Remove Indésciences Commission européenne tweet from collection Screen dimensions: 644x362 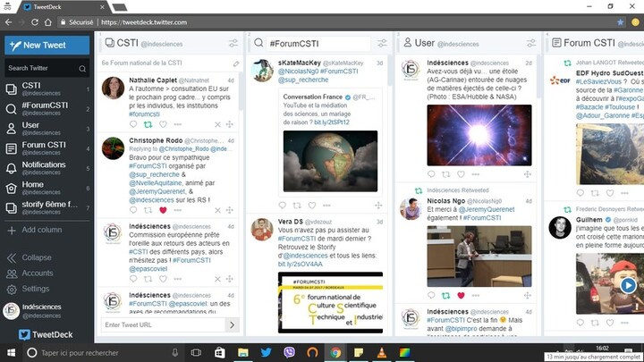[217, 279]
